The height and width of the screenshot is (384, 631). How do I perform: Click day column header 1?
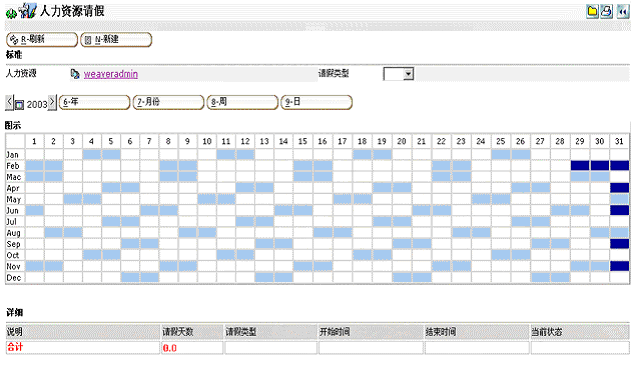point(34,141)
